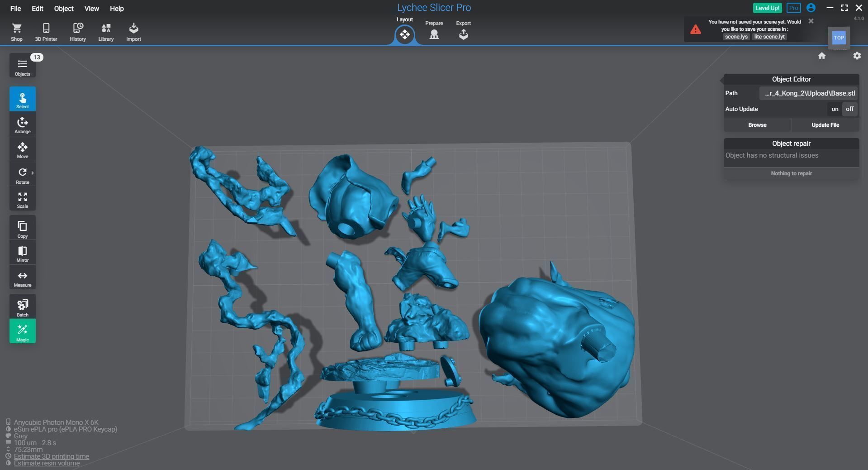Viewport: 868px width, 470px height.
Task: Open the Library
Action: tap(106, 32)
